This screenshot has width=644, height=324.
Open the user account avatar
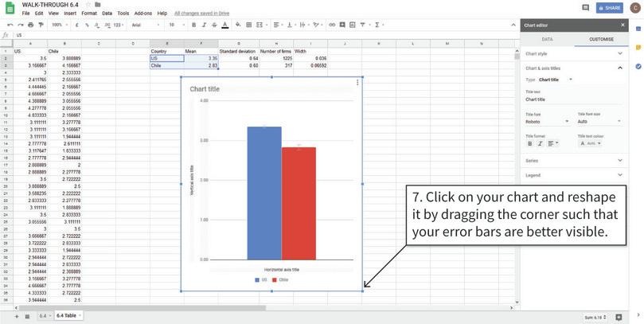(x=635, y=8)
